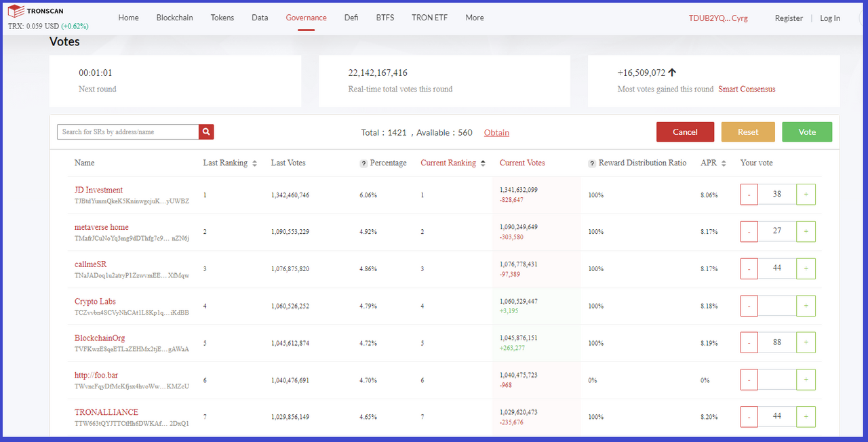The height and width of the screenshot is (442, 868).
Task: Decrease vote for TRONALLIANCE
Action: (749, 417)
